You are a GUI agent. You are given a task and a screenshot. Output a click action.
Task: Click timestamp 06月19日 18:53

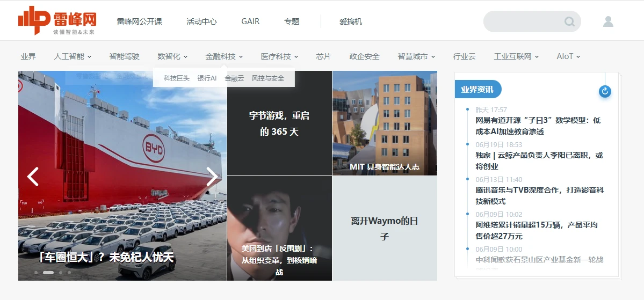point(499,145)
